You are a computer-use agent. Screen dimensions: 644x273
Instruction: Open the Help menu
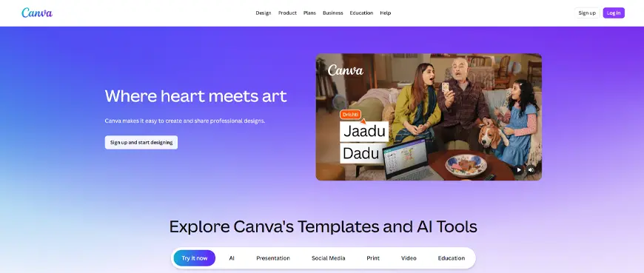click(385, 13)
